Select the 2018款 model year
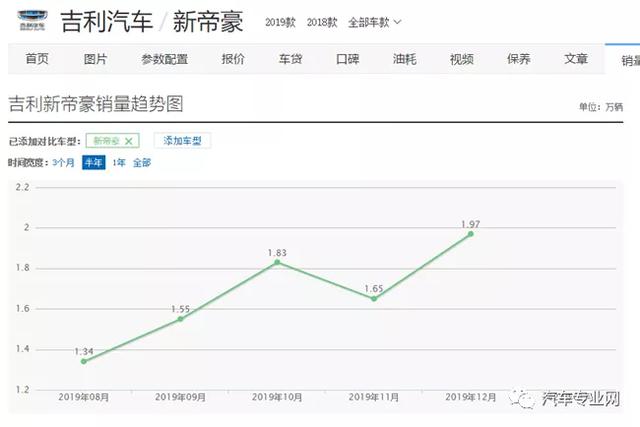Viewport: 640px width, 427px height. click(x=322, y=22)
